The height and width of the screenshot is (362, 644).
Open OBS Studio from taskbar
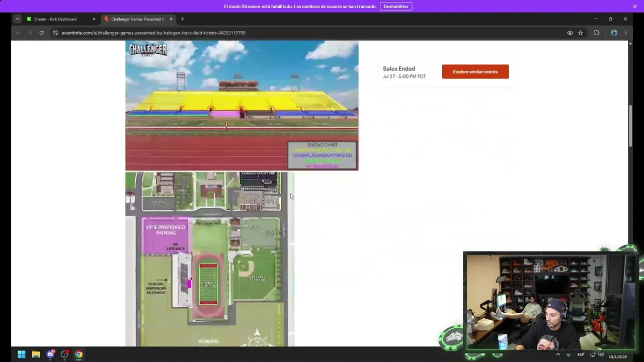click(64, 354)
